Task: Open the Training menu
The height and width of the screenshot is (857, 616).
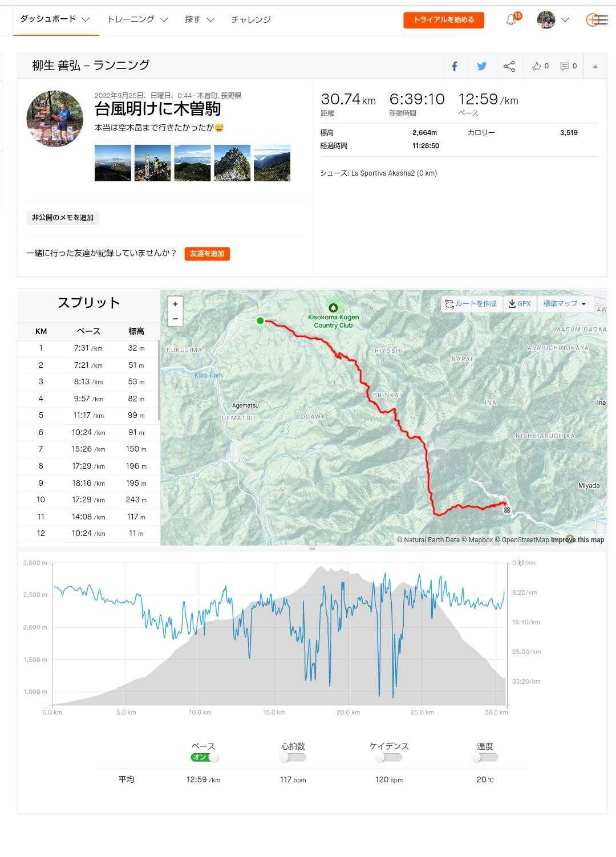Action: tap(137, 19)
